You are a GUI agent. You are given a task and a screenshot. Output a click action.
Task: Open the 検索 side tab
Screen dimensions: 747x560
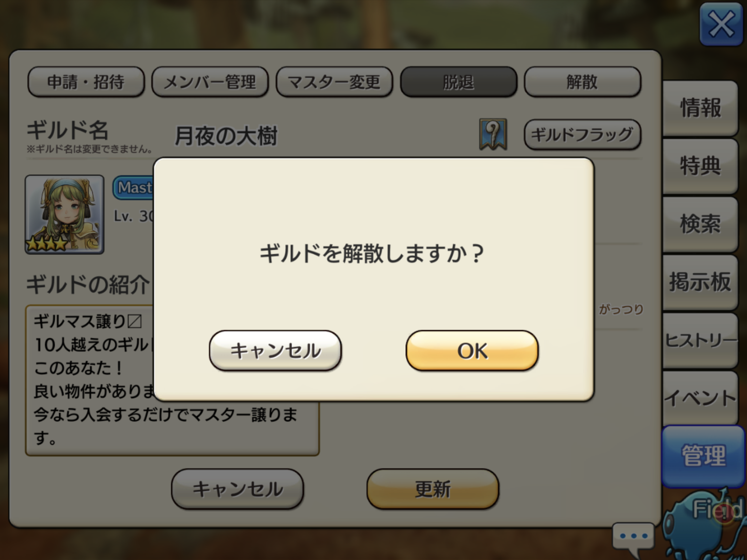click(700, 224)
